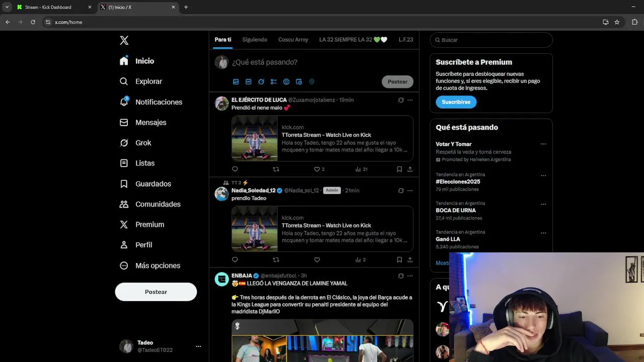Share the prendio Tadeo post
Image resolution: width=644 pixels, height=362 pixels.
(x=410, y=260)
